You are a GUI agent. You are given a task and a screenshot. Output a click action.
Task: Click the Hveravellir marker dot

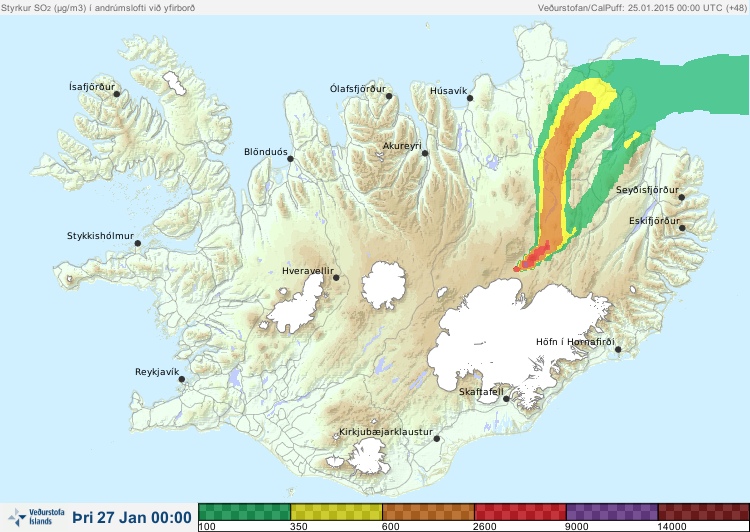coord(336,277)
